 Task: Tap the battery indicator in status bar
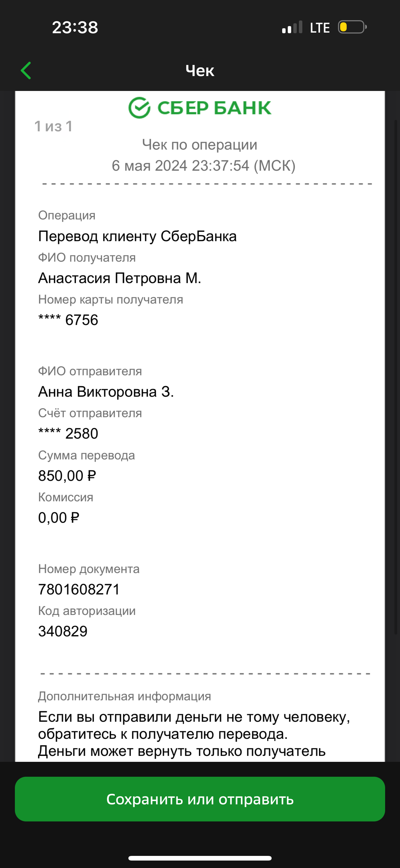(352, 27)
